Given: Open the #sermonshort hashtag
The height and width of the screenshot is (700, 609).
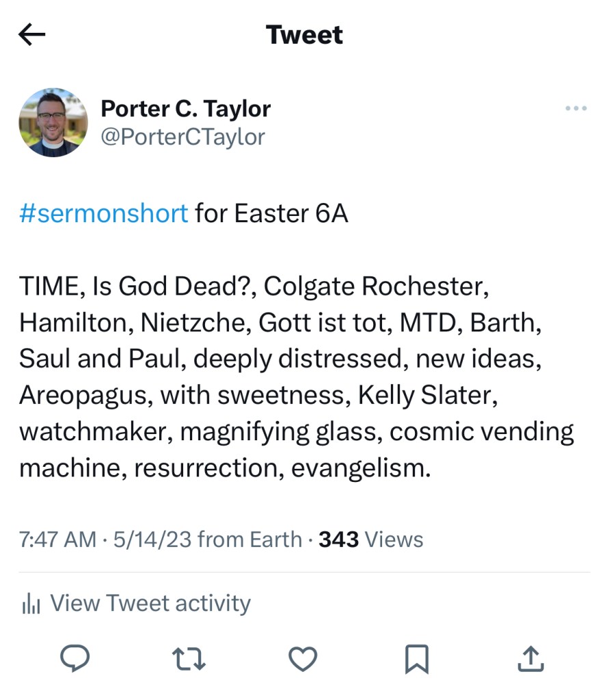Looking at the screenshot, I should tap(104, 214).
